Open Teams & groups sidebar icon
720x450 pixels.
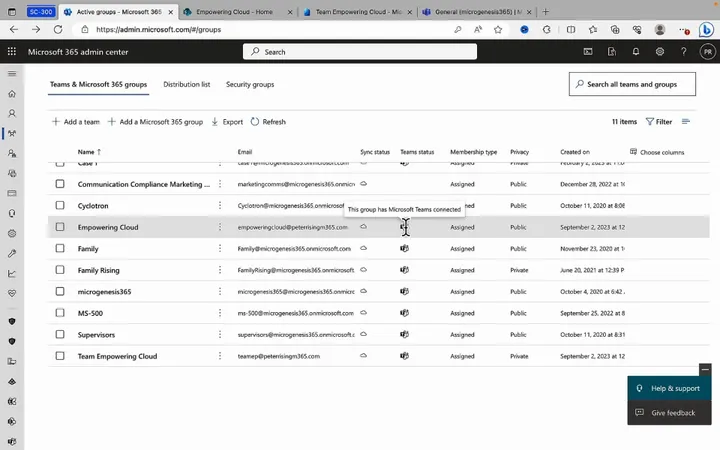pos(12,134)
